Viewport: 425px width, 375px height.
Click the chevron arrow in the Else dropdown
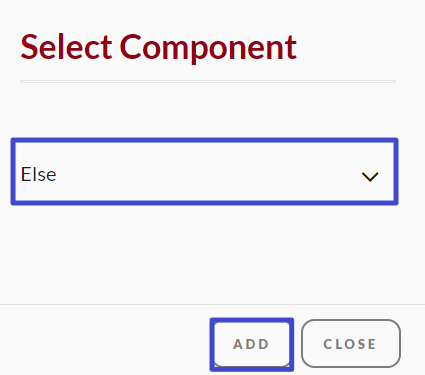click(370, 177)
